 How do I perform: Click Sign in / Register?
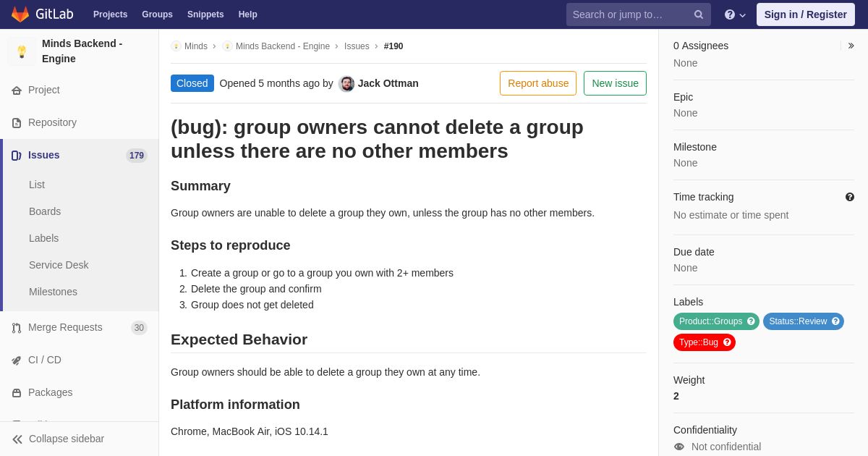(806, 14)
